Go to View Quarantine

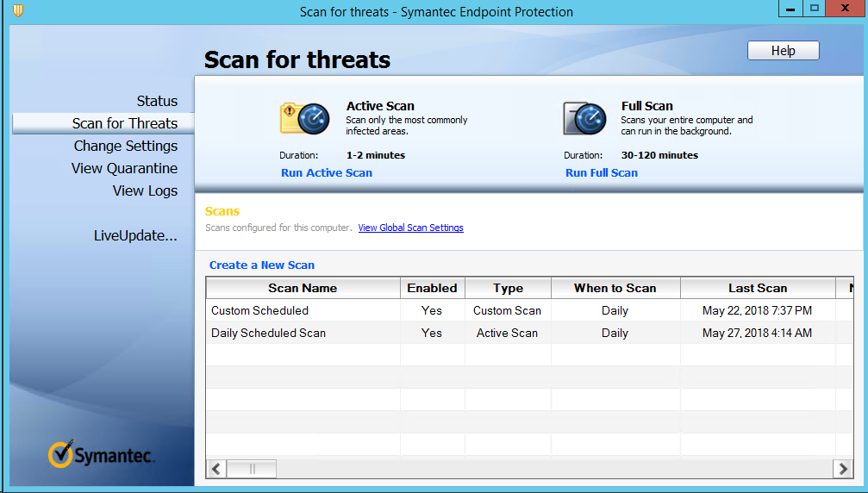(124, 168)
